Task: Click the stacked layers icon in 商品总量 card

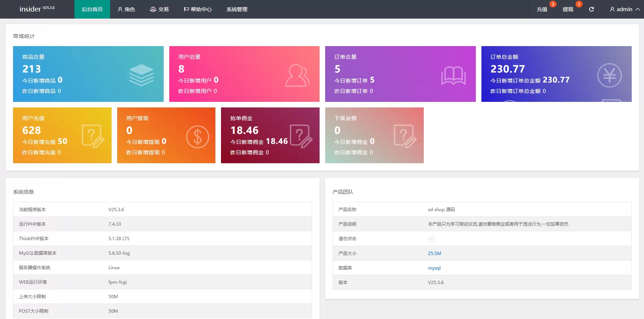Action: point(141,75)
